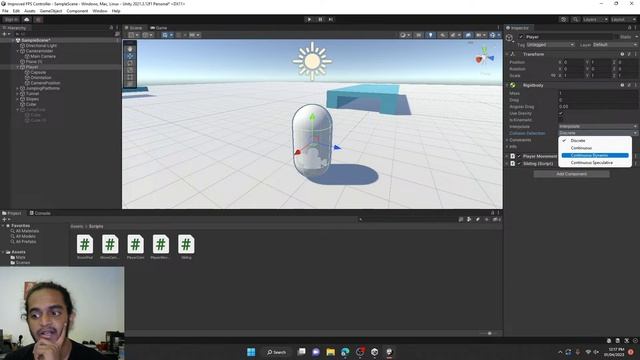Collapse the Player object in the Hierarchy
640x360 pixels.
18,67
